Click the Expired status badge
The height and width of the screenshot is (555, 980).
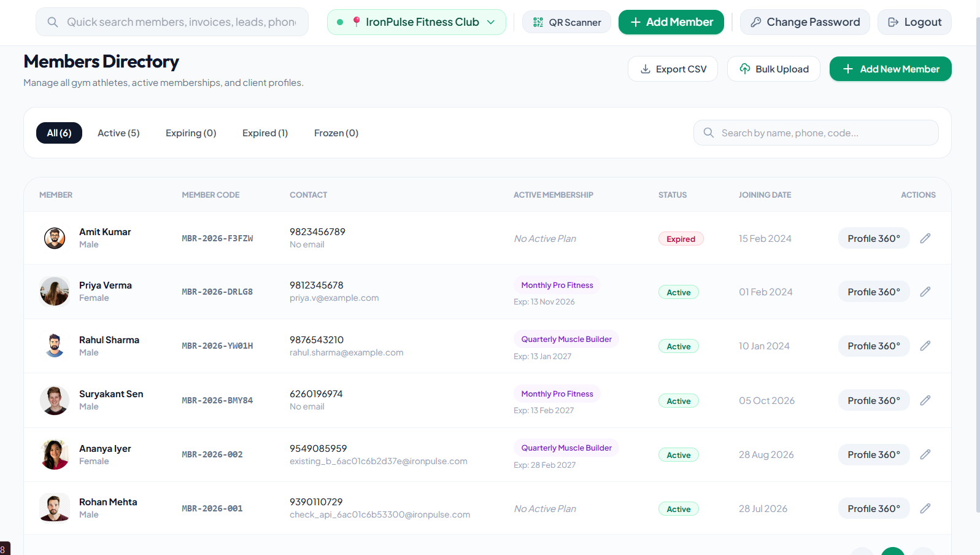click(x=681, y=239)
